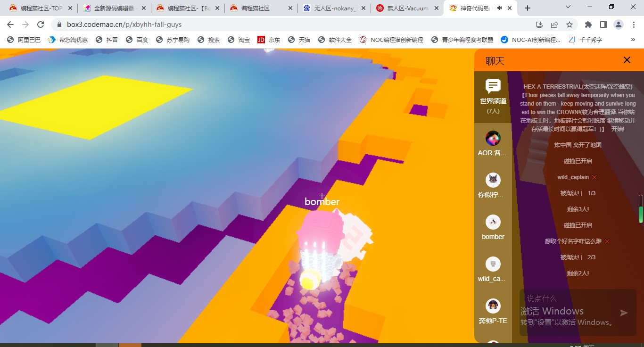Screen dimensions: 644x347
Task: Click the address bar URL box3.codemao.cn
Action: click(x=124, y=25)
